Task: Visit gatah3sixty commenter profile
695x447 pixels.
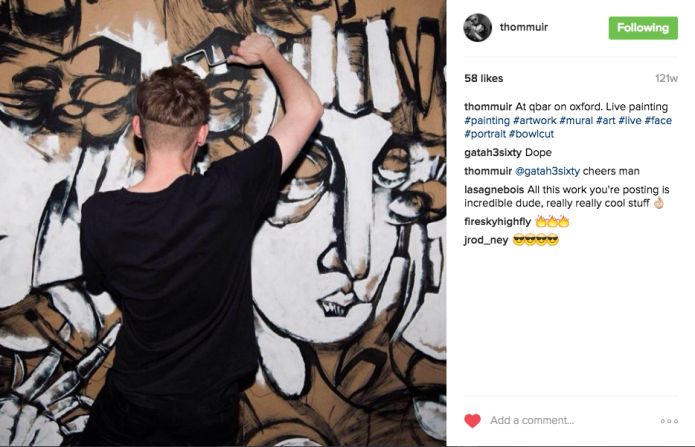Action: tap(493, 153)
